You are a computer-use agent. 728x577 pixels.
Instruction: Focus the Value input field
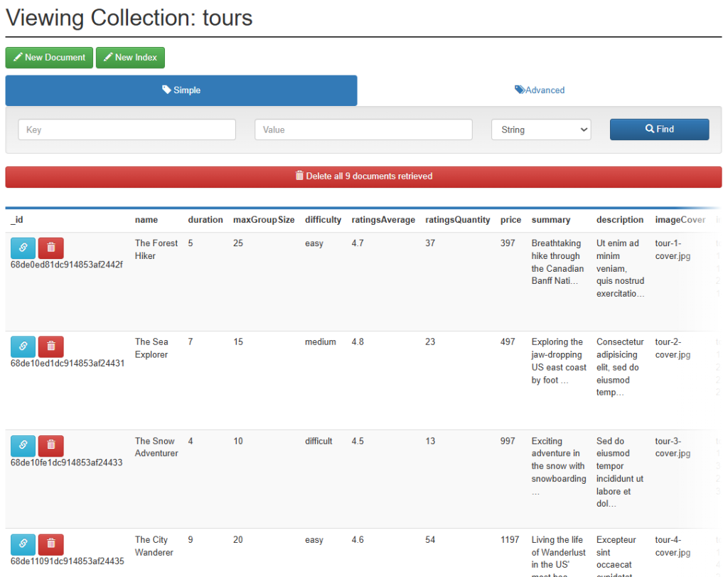(363, 129)
